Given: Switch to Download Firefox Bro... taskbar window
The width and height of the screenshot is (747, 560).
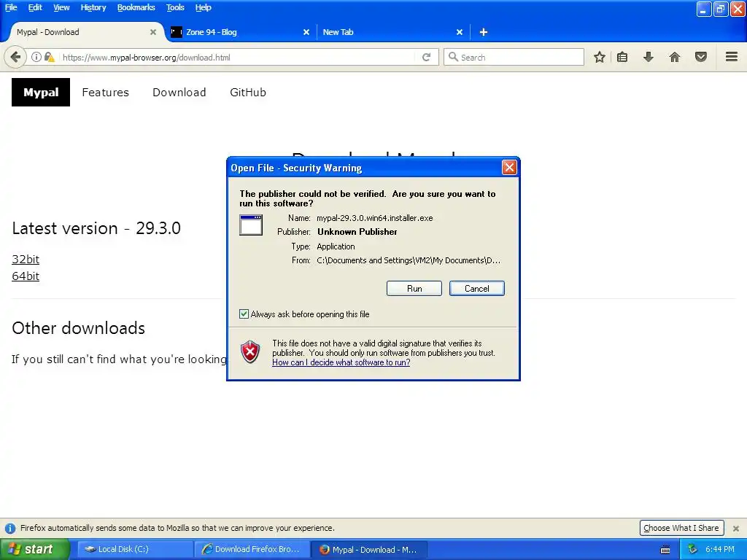Looking at the screenshot, I should (x=252, y=550).
